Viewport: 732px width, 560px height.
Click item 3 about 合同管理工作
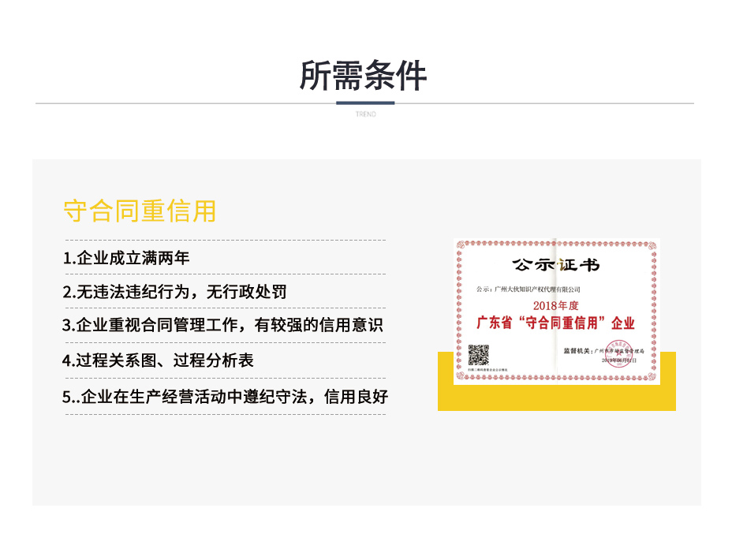[x=222, y=325]
